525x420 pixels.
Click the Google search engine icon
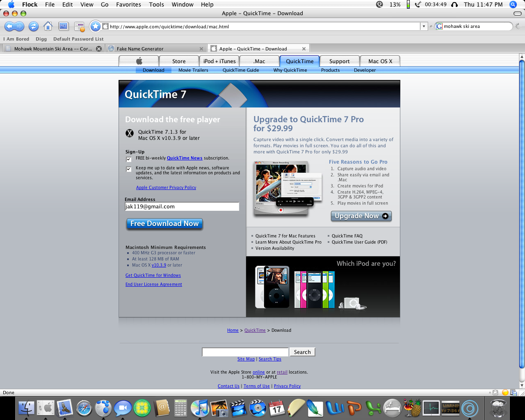click(439, 26)
